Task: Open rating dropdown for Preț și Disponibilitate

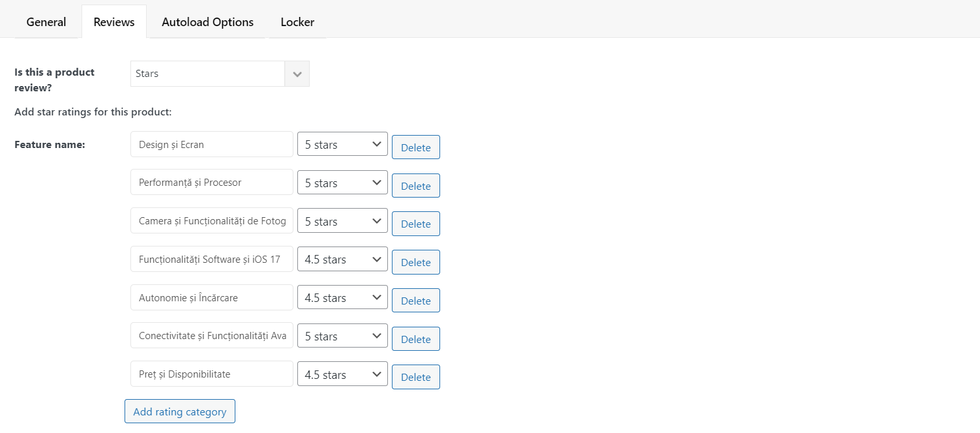Action: point(342,374)
